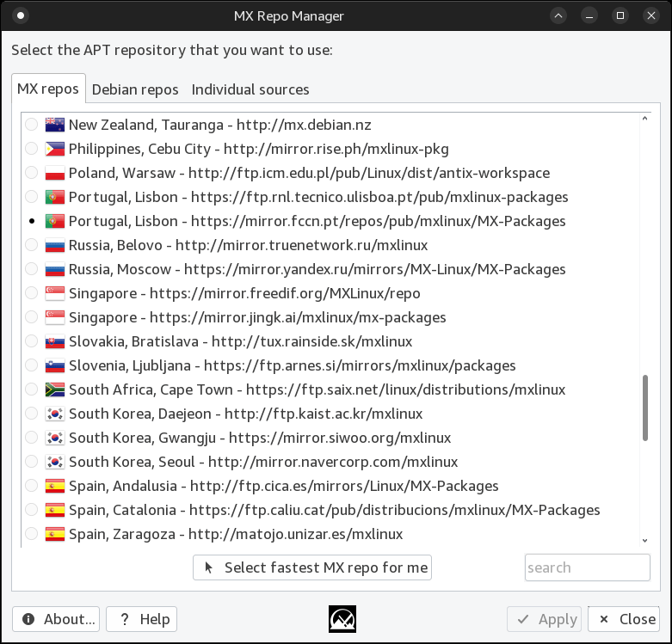This screenshot has height=644, width=672.
Task: Click the Poland flag icon
Action: tap(55, 173)
